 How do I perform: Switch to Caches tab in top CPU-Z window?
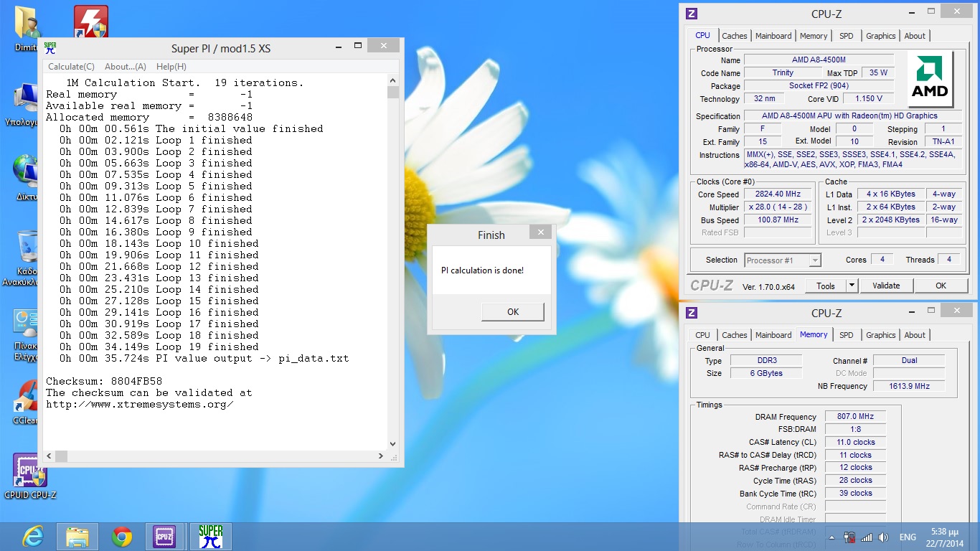coord(735,36)
